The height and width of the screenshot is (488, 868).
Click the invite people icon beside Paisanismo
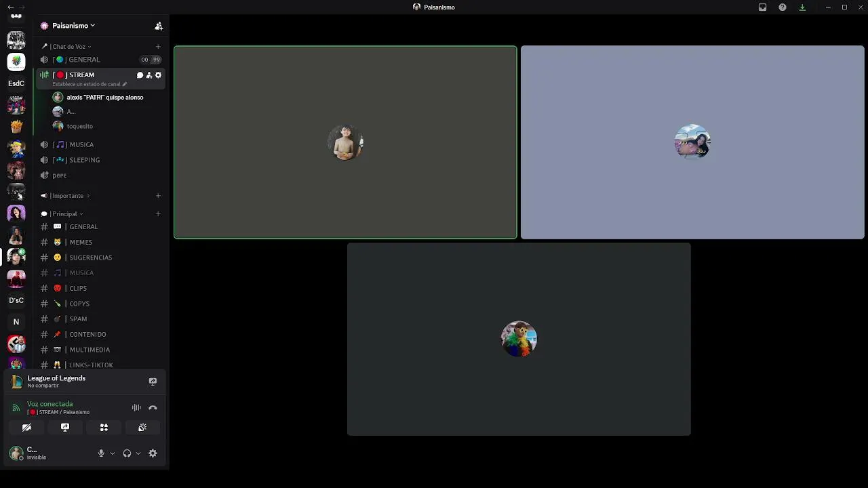[159, 26]
